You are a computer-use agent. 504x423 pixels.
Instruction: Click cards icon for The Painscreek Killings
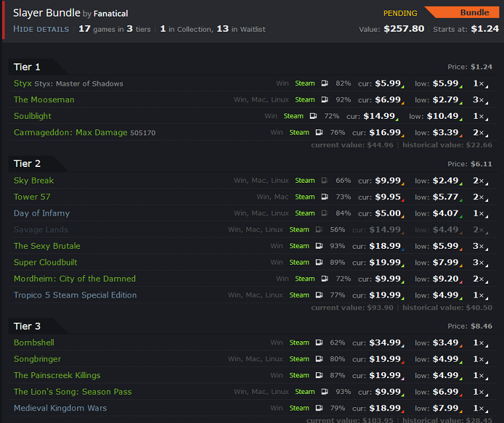click(319, 375)
